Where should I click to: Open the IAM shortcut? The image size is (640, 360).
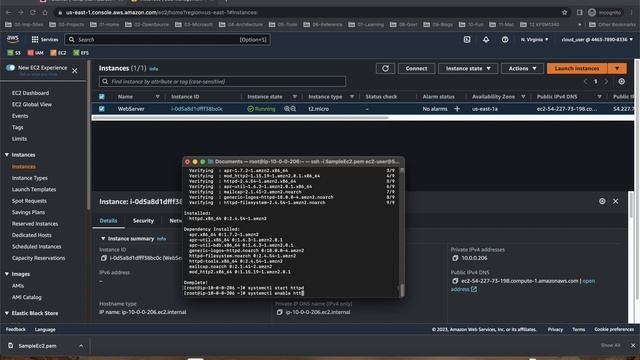[36, 53]
